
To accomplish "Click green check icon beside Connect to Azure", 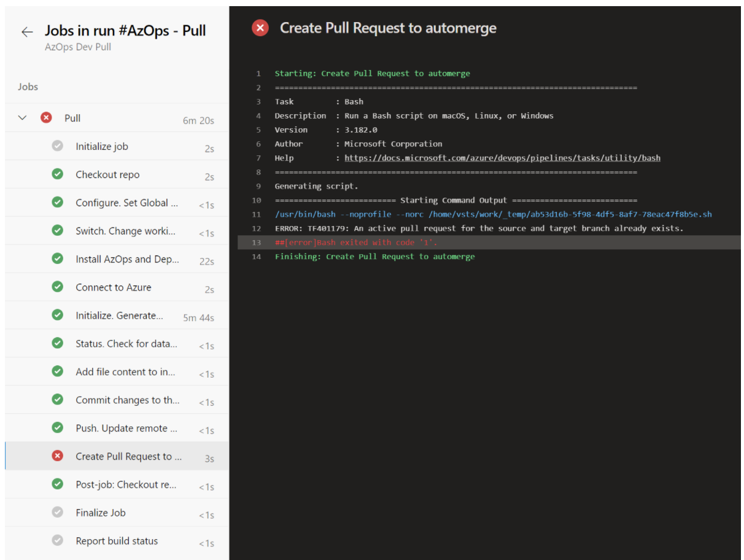I will (58, 287).
